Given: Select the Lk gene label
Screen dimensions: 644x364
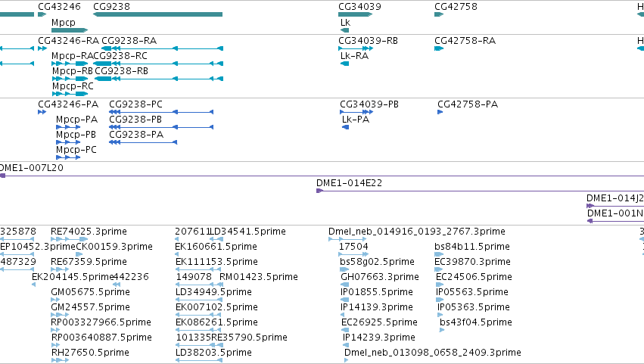Looking at the screenshot, I should click(x=345, y=23).
